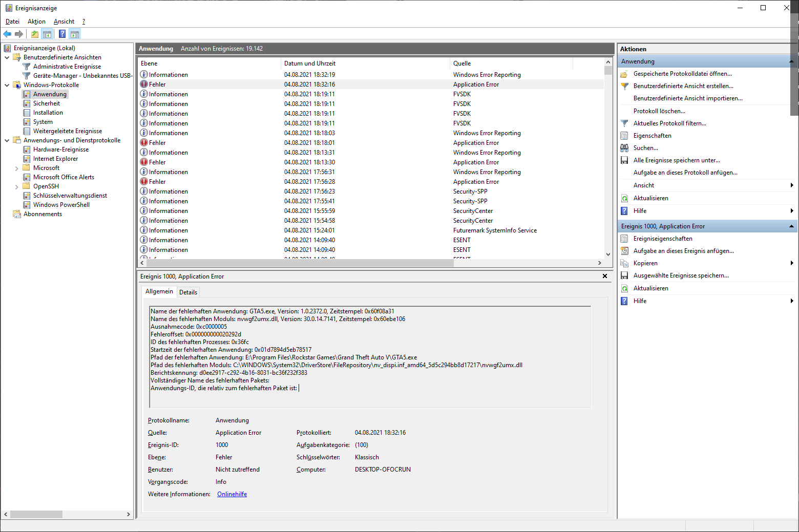The width and height of the screenshot is (799, 532).
Task: Click the save icon for Ausgewählte Ereignisse speichern
Action: pos(624,275)
